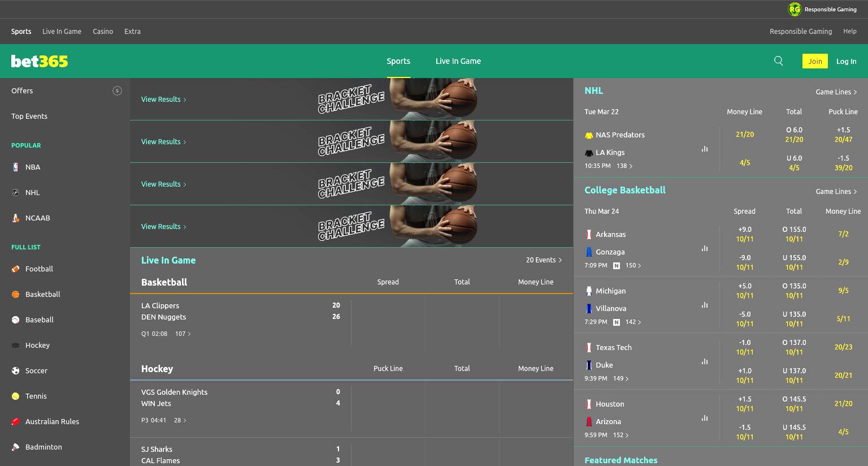Screen dimensions: 868x466
Task: Click the Gonzaga jersey icon
Action: [589, 252]
